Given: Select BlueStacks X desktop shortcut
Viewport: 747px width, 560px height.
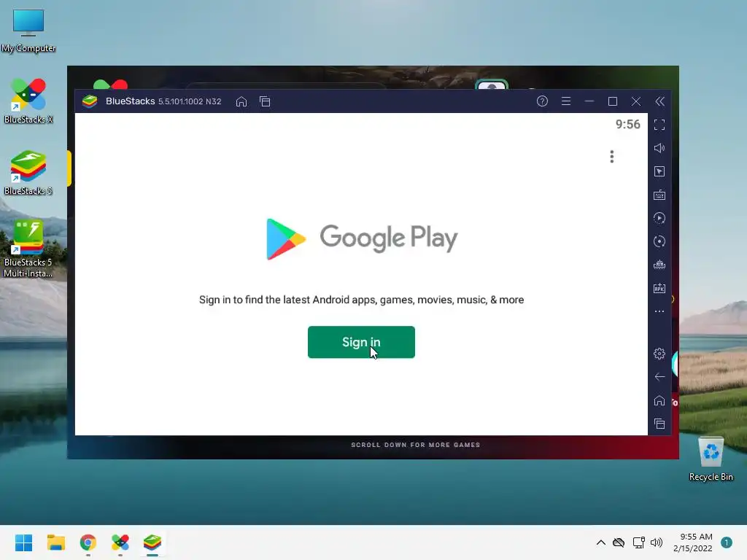Looking at the screenshot, I should pyautogui.click(x=28, y=101).
